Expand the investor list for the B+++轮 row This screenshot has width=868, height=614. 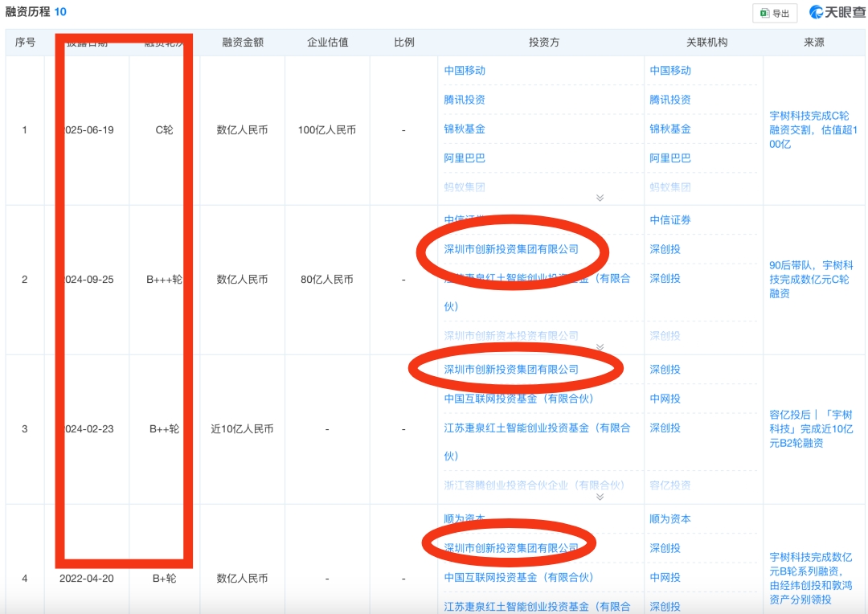click(x=600, y=347)
